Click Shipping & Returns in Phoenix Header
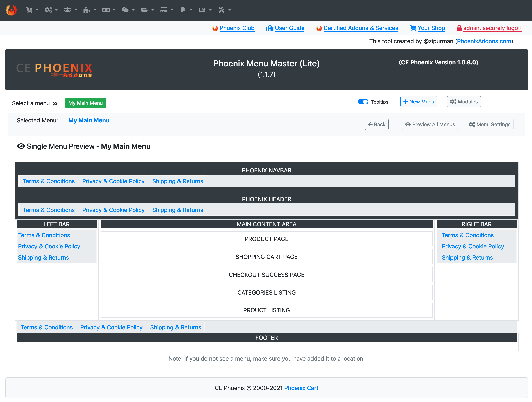The image size is (532, 402). click(178, 210)
